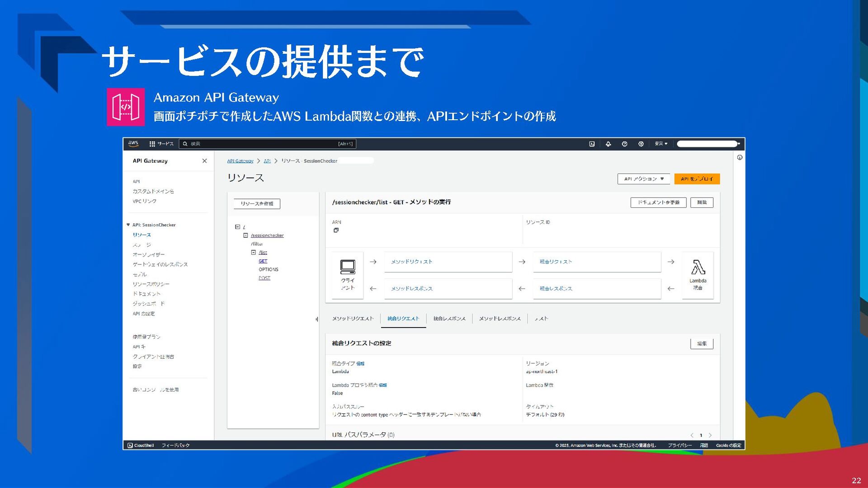Open ゲートウェイのレスポンス in side navigation
The image size is (868, 488).
coord(160,265)
